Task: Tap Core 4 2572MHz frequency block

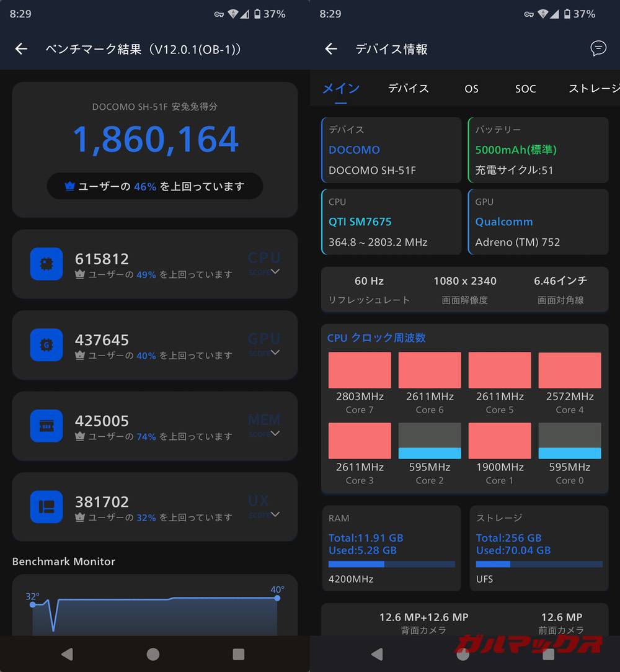Action: (x=570, y=370)
